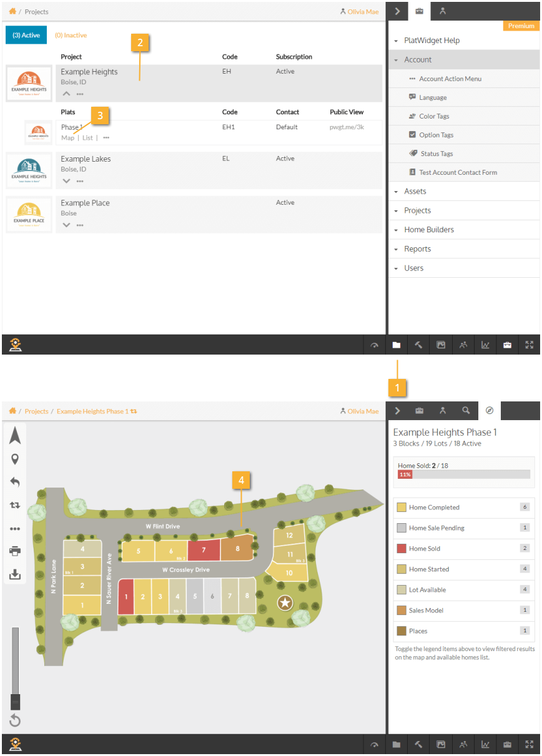
Task: Click the download icon in map toolbar
Action: (15, 574)
